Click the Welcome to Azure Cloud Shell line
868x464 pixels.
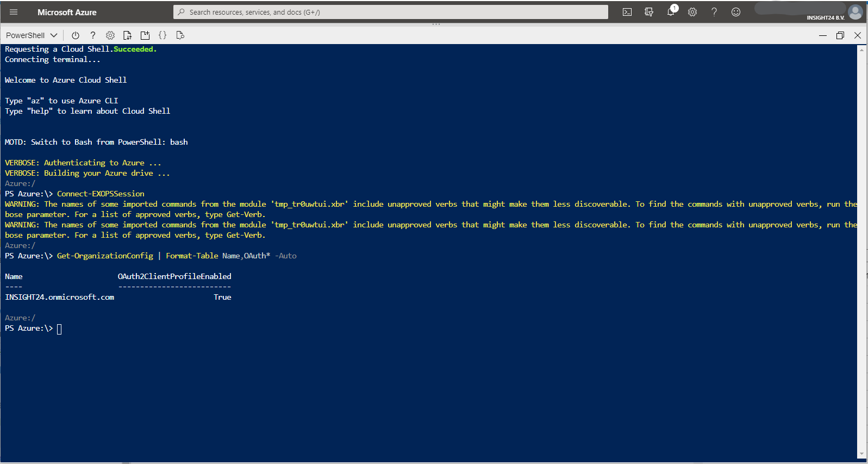tap(66, 80)
